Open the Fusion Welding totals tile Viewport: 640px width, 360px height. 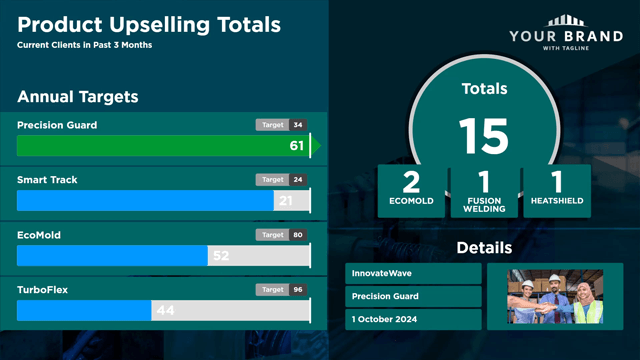point(484,191)
